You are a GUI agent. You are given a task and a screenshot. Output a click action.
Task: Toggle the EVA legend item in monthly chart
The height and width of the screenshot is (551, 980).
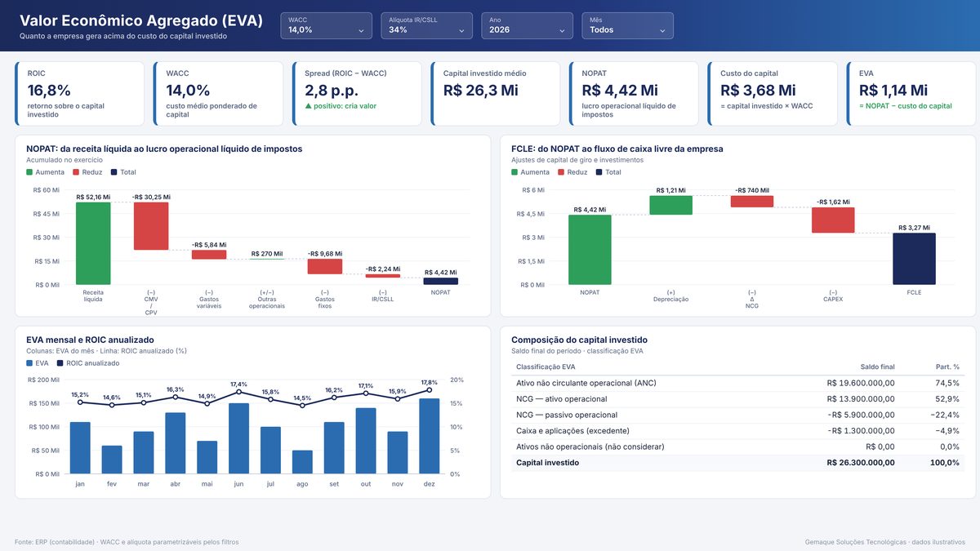point(38,363)
